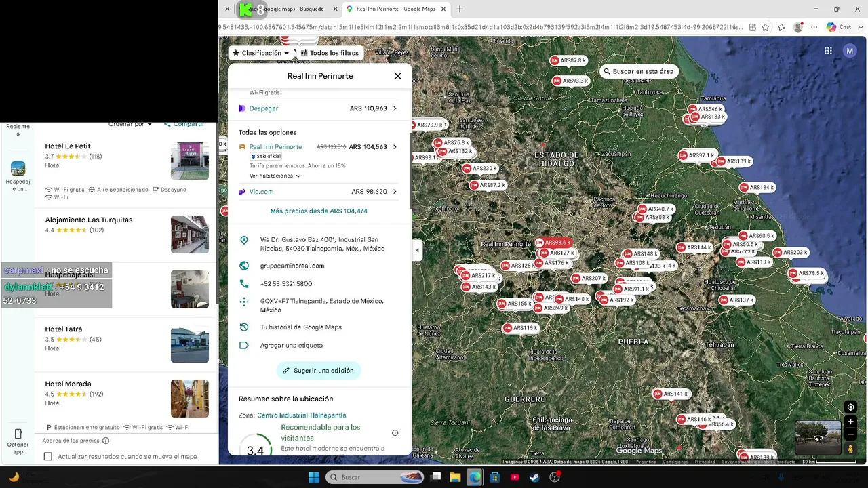Open browser settings and more menu

814,27
